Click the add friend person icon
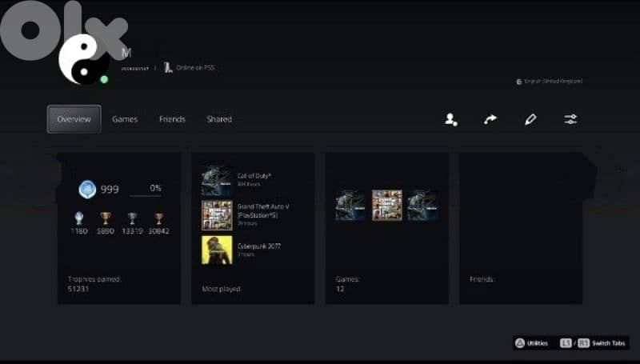The width and height of the screenshot is (640, 364). [x=450, y=119]
